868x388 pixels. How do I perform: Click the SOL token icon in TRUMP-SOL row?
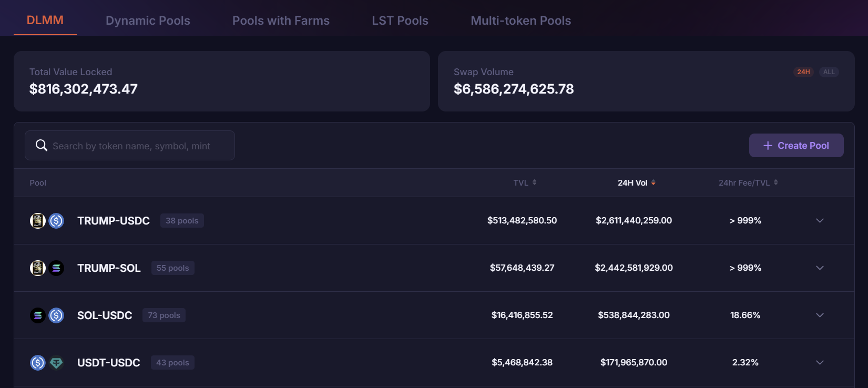(56, 268)
